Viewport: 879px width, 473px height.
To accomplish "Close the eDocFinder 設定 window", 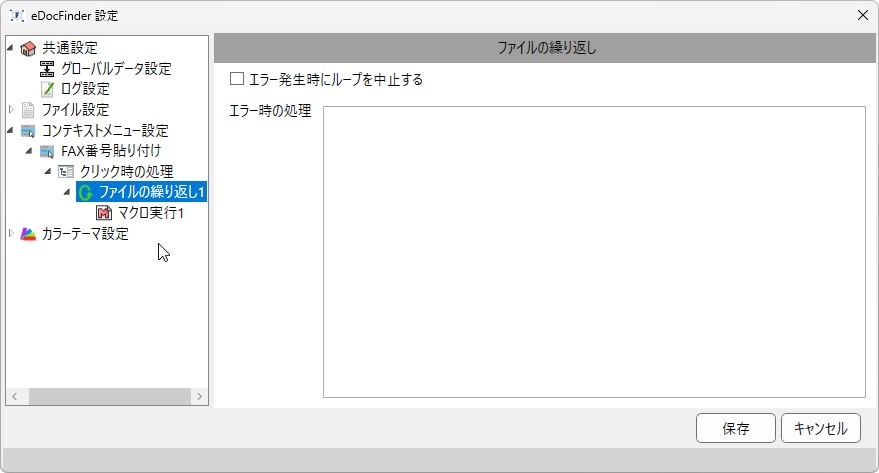I will click(863, 16).
